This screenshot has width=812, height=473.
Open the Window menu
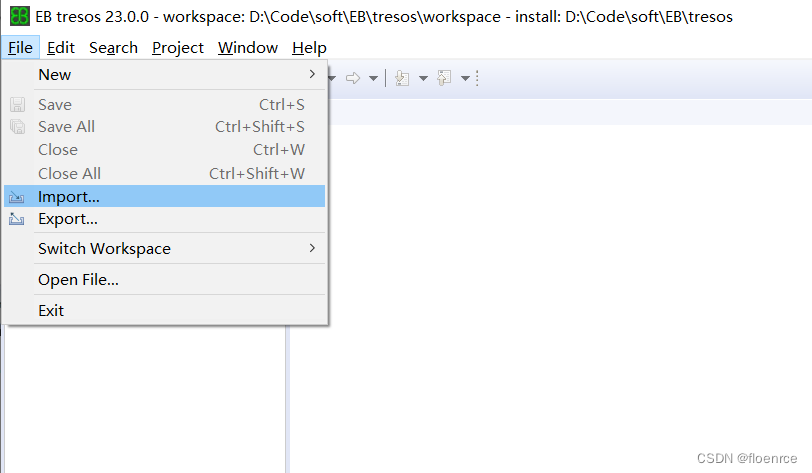pyautogui.click(x=248, y=48)
